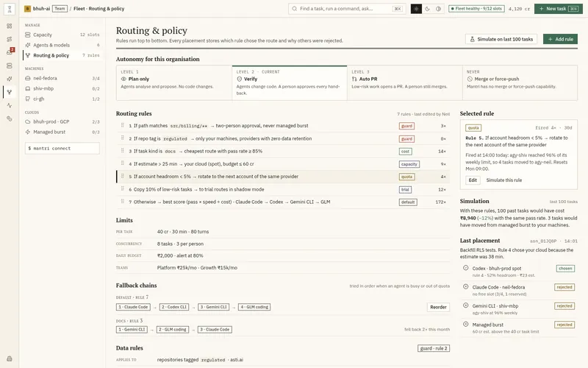This screenshot has width=588, height=368.
Task: Open the credits coins icon in left rail
Action: pyautogui.click(x=10, y=118)
